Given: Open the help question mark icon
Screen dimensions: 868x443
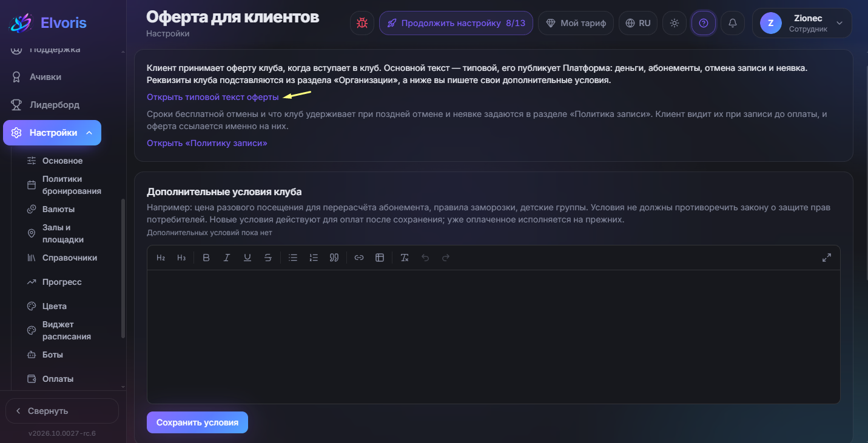Looking at the screenshot, I should click(704, 23).
